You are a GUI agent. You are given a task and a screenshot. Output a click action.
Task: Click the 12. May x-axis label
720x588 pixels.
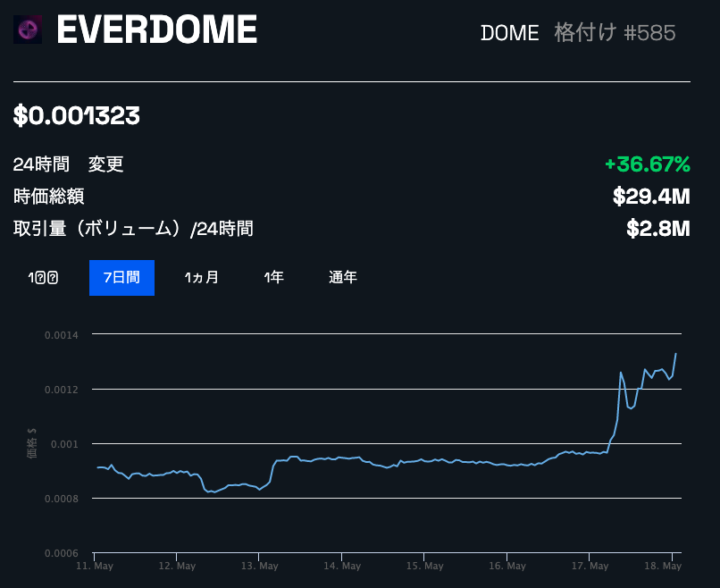click(x=177, y=566)
